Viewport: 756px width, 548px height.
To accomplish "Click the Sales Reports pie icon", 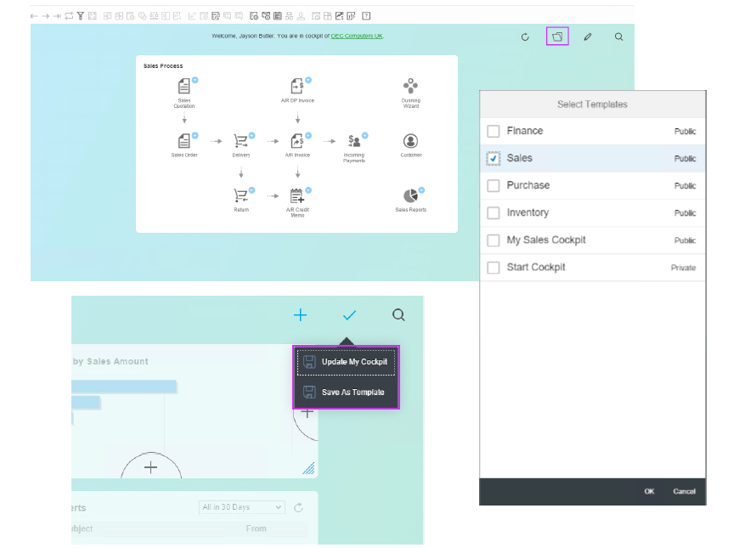I will pyautogui.click(x=410, y=196).
